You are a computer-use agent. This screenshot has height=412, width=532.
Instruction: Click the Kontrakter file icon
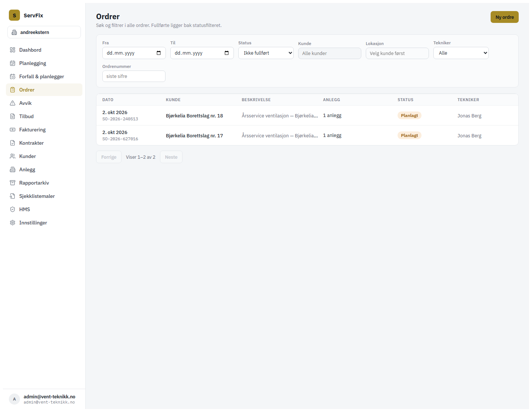coord(13,143)
